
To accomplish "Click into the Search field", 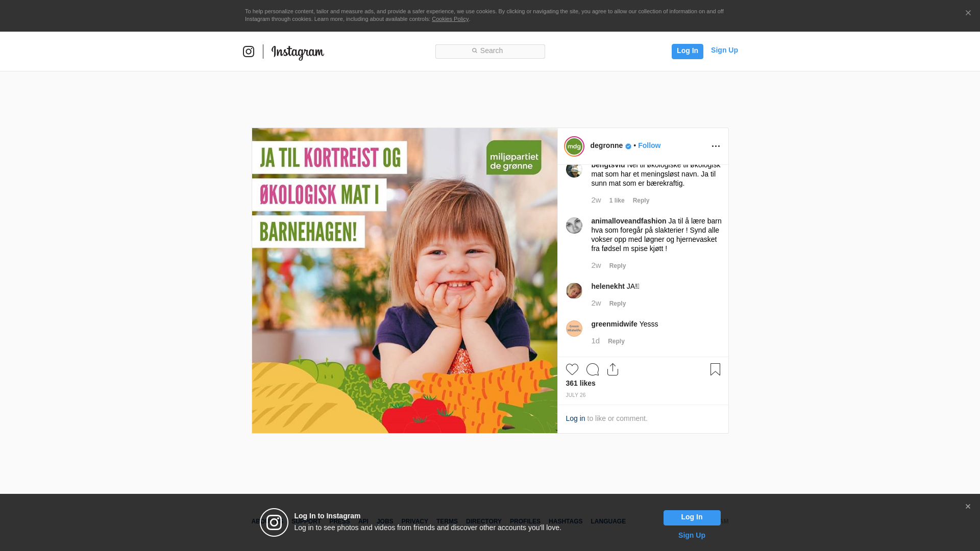I will pyautogui.click(x=490, y=51).
